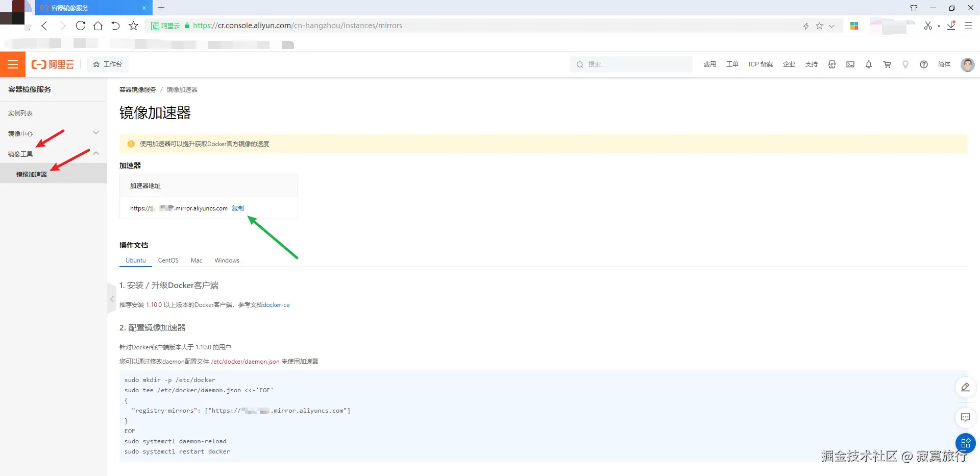Screen dimensions: 980x476
Task: Open the blue floating apps grid button
Action: pos(965,443)
